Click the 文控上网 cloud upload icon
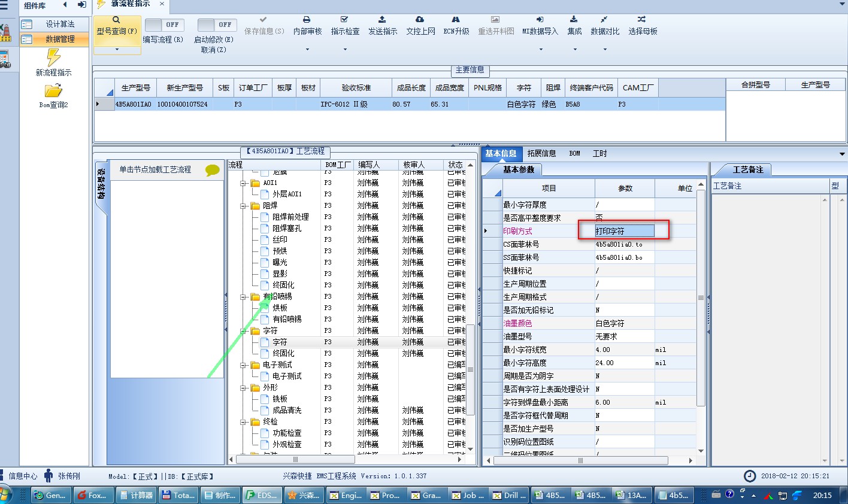The height and width of the screenshot is (504, 848). point(420,20)
